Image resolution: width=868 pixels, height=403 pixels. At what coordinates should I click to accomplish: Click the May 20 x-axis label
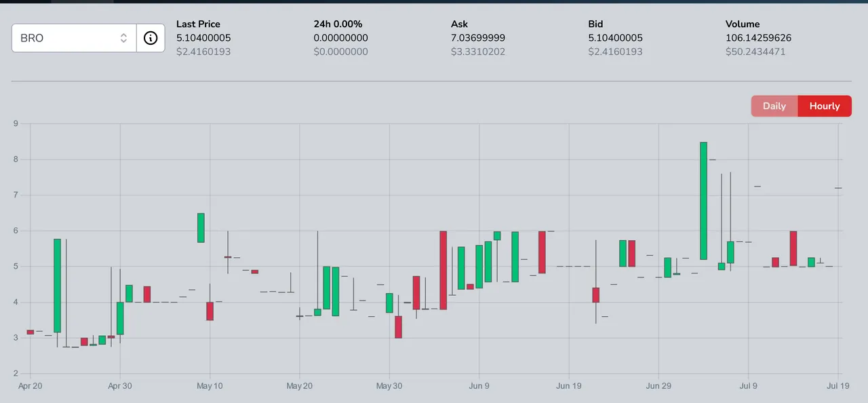click(299, 386)
